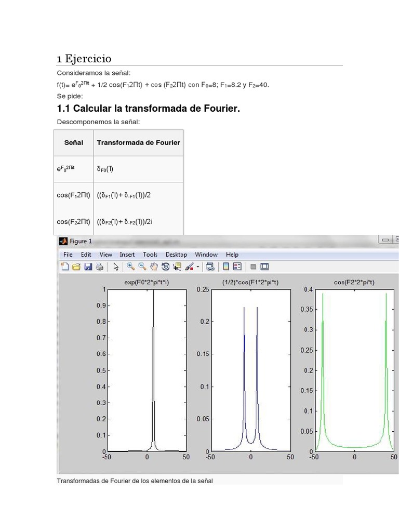Click the MATLAB icon in Figure 1 title bar
Viewport: 399px width, 532px height.
63,241
